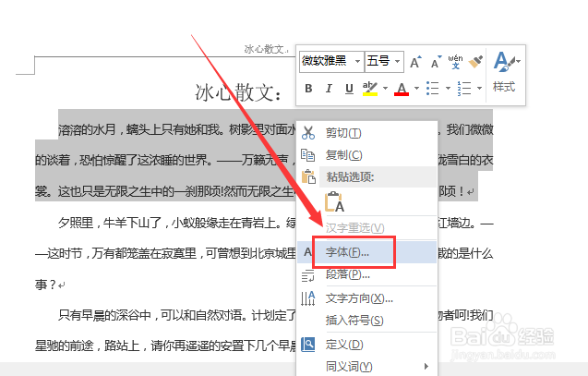Apply yellow text highlight color
Image resolution: width=588 pixels, height=376 pixels.
tap(370, 89)
